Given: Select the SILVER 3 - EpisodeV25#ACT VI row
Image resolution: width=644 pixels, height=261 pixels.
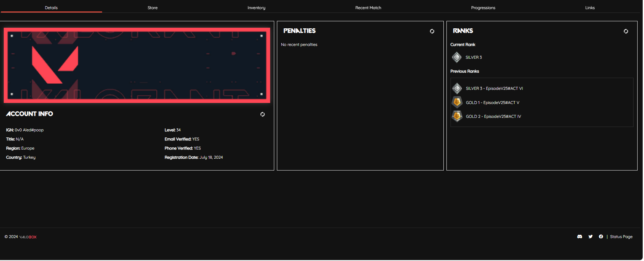Looking at the screenshot, I should 494,88.
